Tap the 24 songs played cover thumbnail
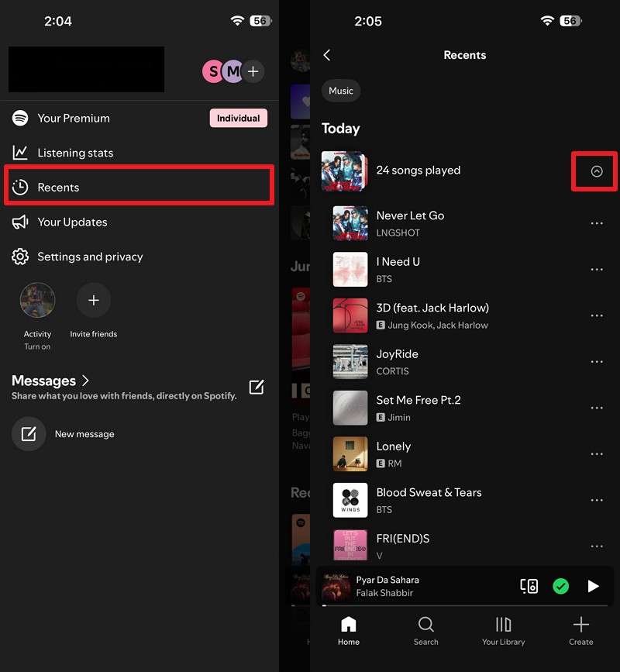620x672 pixels. [345, 171]
